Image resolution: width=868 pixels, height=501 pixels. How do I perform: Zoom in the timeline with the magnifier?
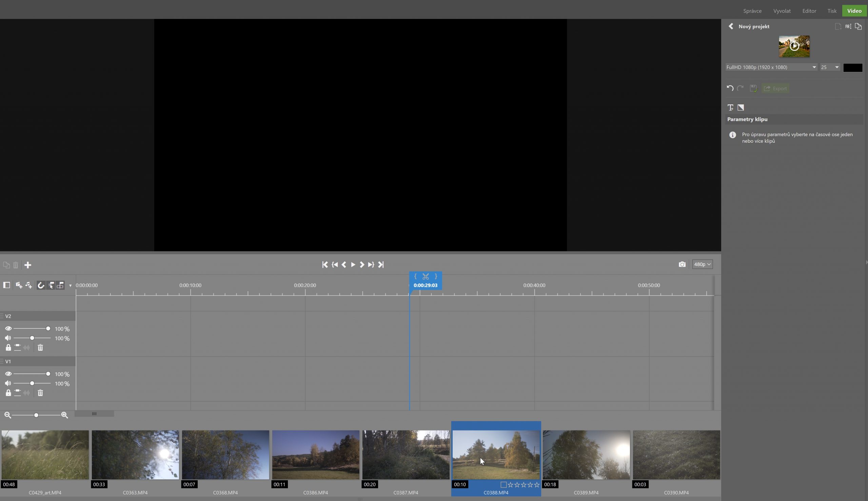pos(64,415)
